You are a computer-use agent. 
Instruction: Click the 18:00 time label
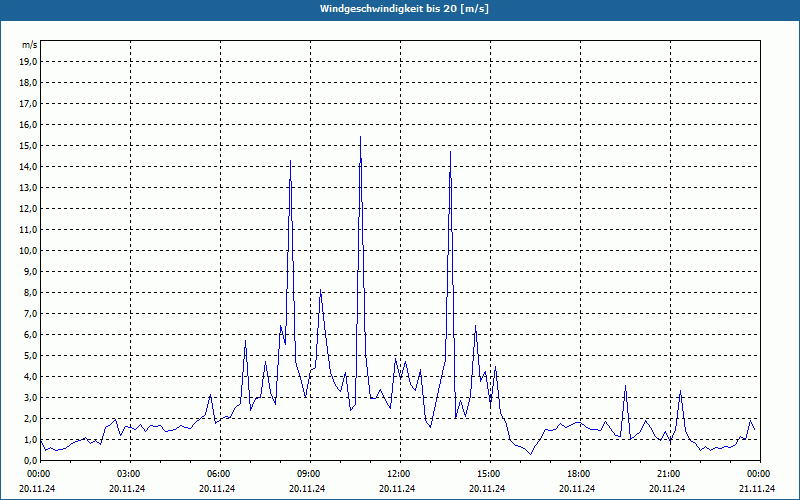tap(580, 474)
